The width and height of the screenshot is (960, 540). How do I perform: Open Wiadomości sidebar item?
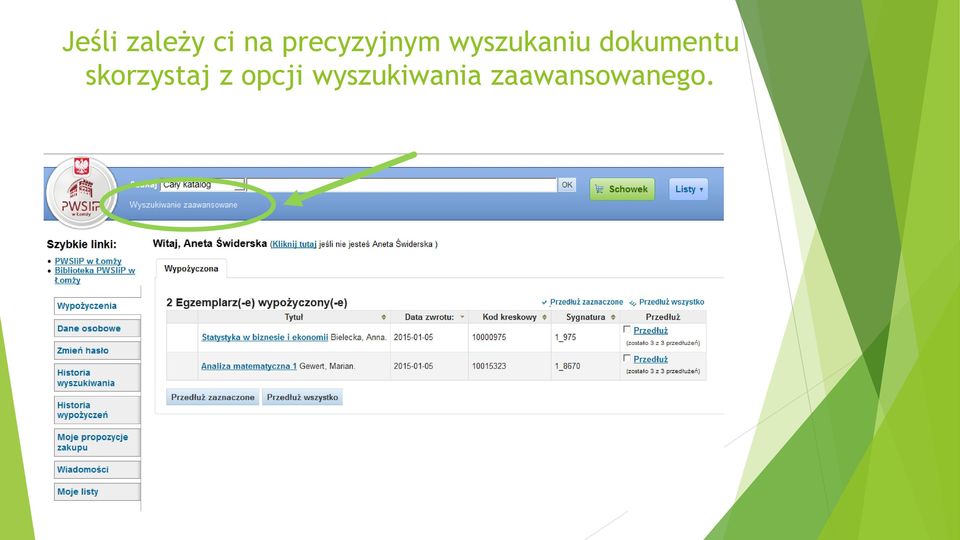(97, 470)
